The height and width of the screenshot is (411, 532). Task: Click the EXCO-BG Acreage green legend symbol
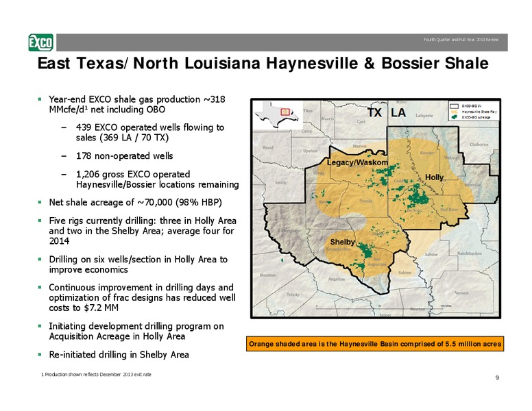click(455, 117)
